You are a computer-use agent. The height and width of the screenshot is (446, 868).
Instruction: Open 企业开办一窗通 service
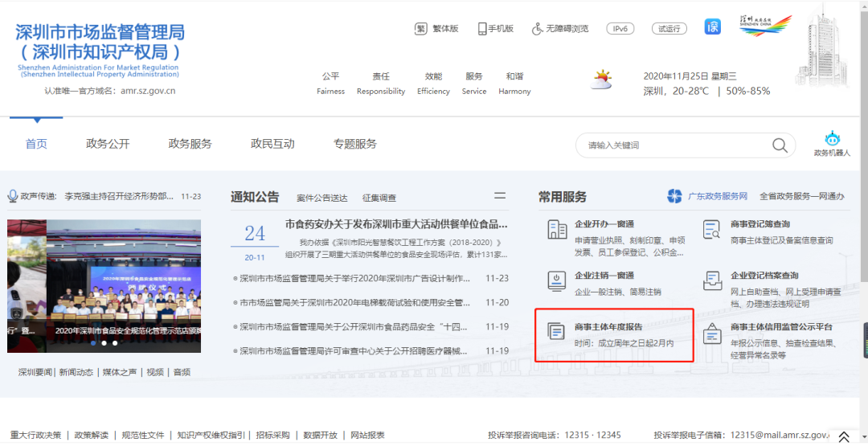coord(604,223)
